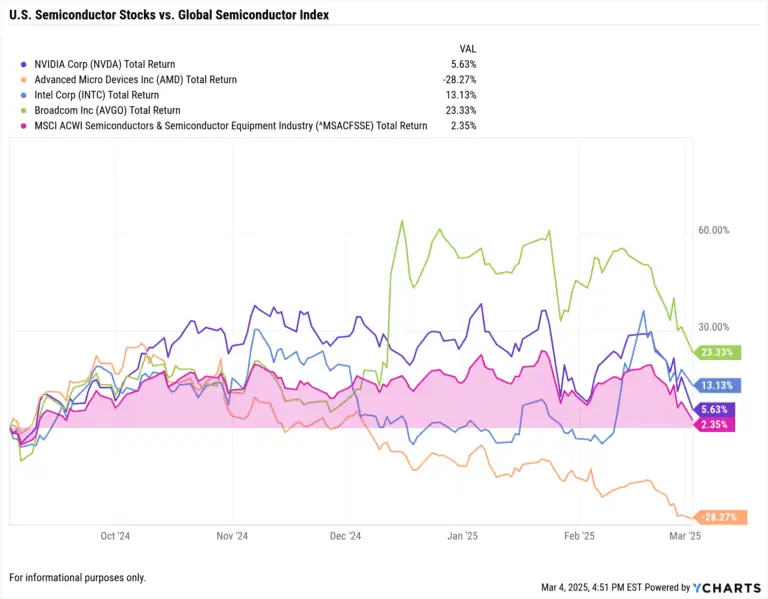Viewport: 768px width, 599px height.
Task: Click the purple 5.63% end value tag
Action: point(716,408)
